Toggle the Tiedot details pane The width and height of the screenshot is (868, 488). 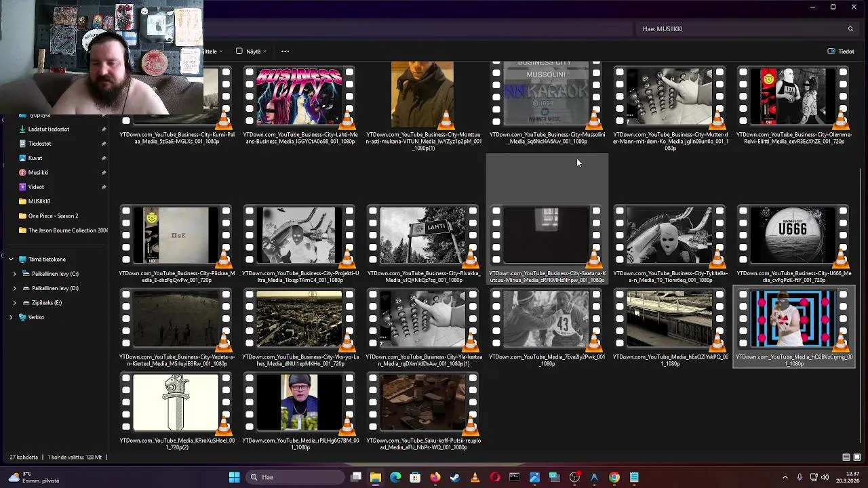pos(841,52)
